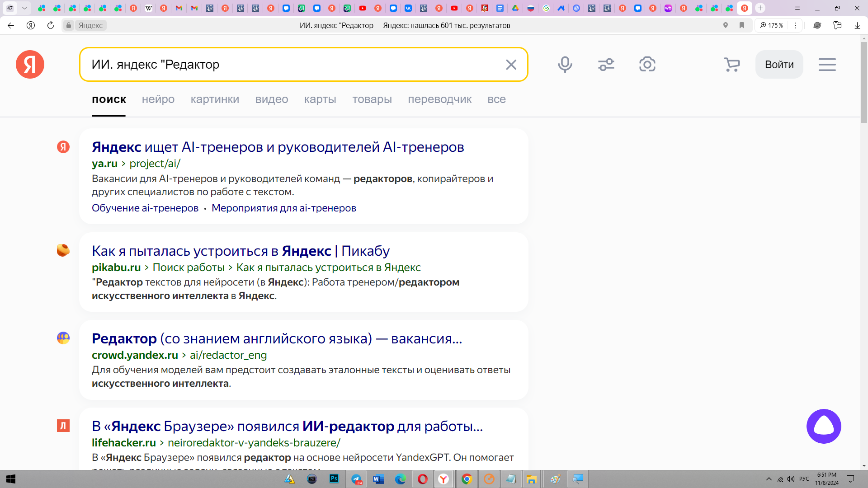Open the shopping cart icon
Screen dimensions: 868x488
(731, 65)
